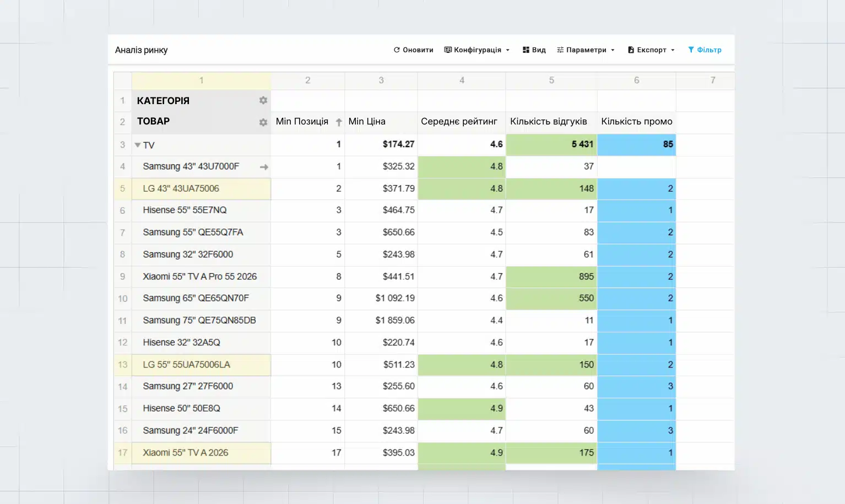Open КАТЕГОРІЯ field settings gear

tap(263, 100)
